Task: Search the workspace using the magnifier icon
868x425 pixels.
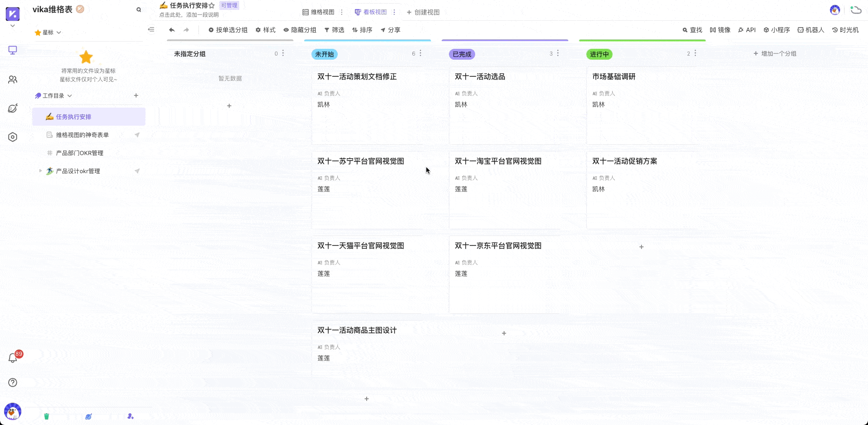Action: 139,9
